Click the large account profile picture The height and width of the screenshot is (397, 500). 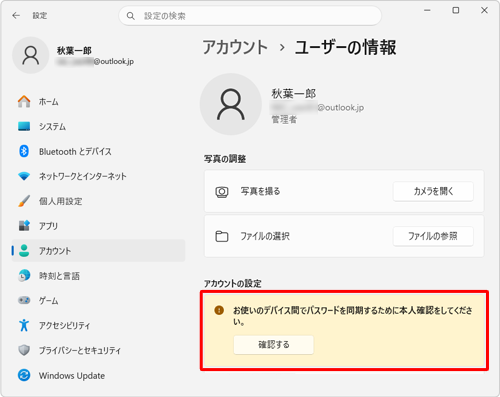point(231,104)
